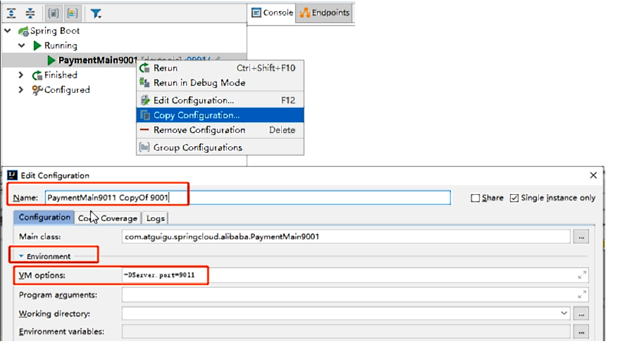Switch to the Endpoints tab
This screenshot has height=344, width=644.
click(325, 13)
